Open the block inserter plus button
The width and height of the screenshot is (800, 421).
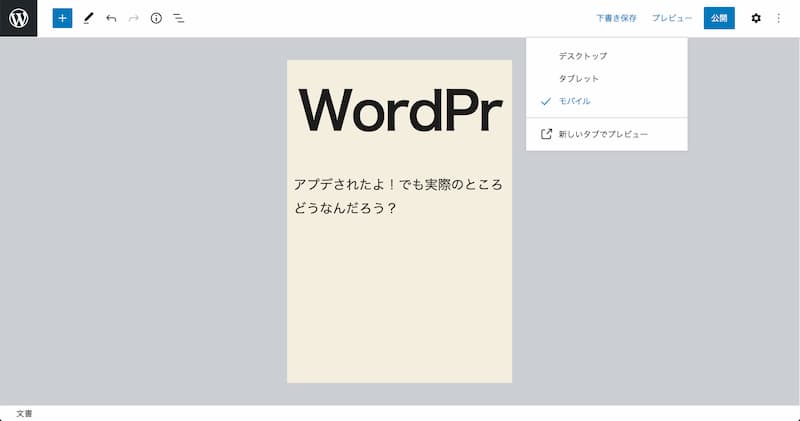[62, 18]
